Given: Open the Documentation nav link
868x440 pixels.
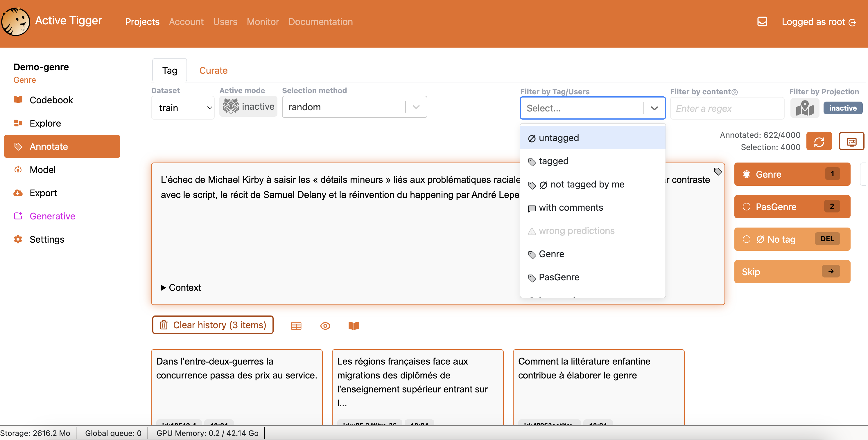Looking at the screenshot, I should click(x=320, y=21).
